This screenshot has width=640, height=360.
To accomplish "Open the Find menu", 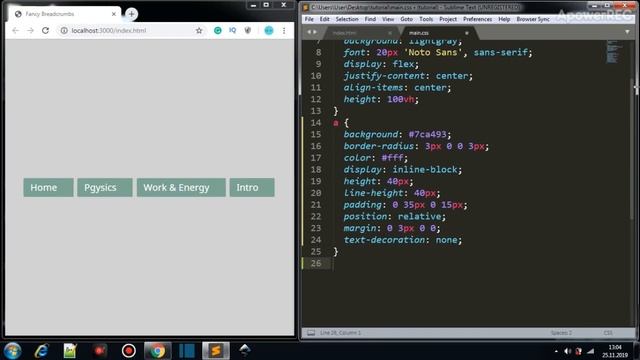I will tap(370, 19).
